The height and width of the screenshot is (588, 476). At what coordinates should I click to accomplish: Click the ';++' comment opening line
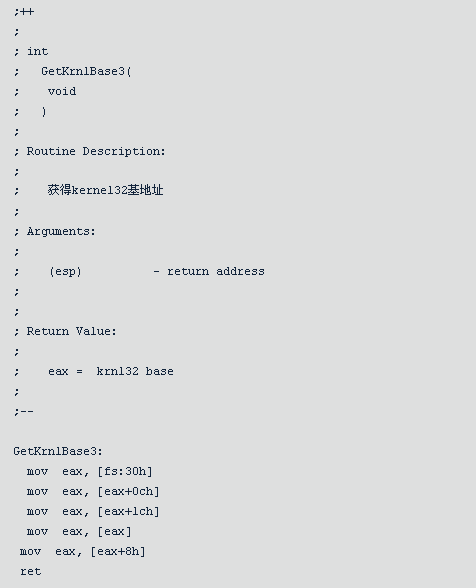point(24,12)
